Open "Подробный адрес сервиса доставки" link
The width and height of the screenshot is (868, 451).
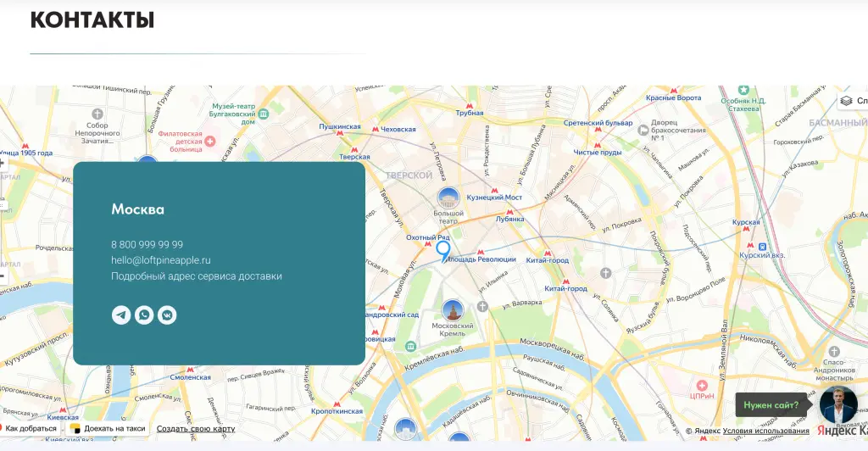[197, 276]
